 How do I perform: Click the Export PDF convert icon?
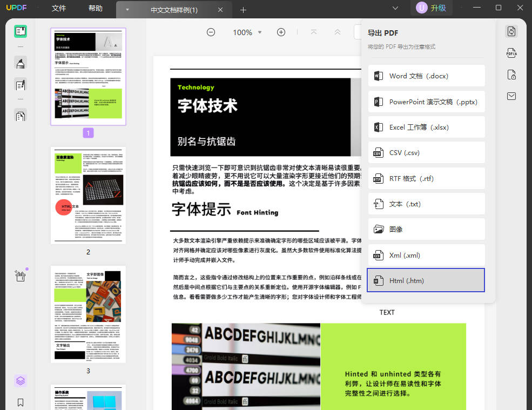point(511,31)
